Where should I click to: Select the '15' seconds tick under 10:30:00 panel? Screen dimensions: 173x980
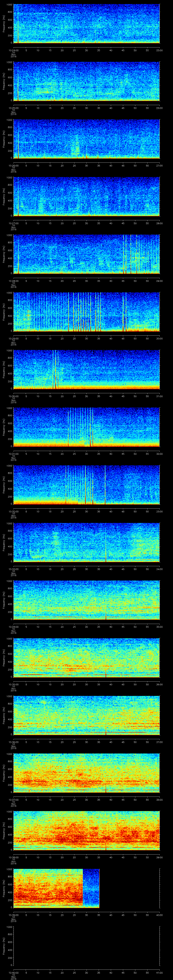(50, 396)
